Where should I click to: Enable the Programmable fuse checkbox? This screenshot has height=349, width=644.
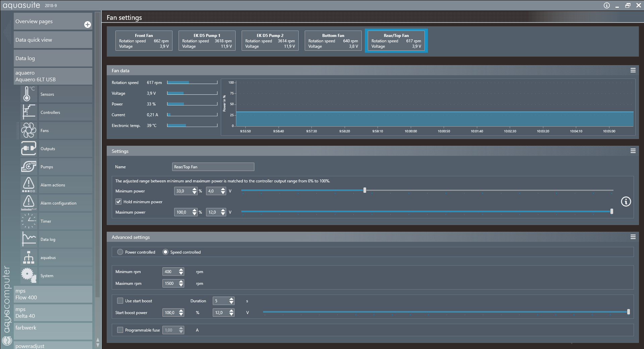[x=120, y=330]
